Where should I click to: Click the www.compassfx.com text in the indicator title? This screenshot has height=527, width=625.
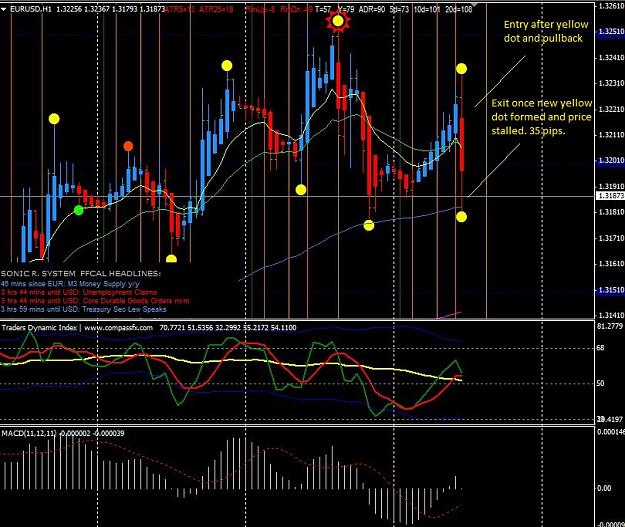tap(118, 328)
